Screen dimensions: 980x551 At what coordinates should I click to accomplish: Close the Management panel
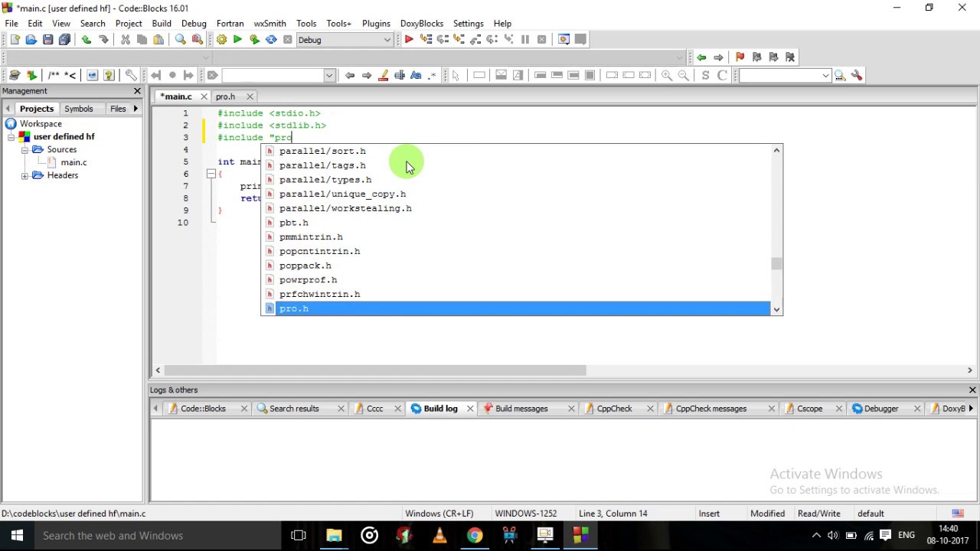(x=137, y=91)
